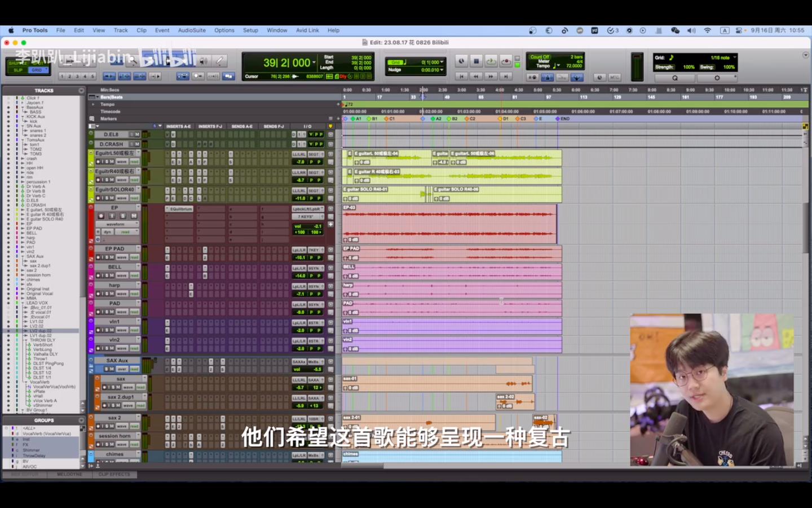Screen dimensions: 812x508
Task: Enable SLIP edit mode
Action: tap(17, 70)
